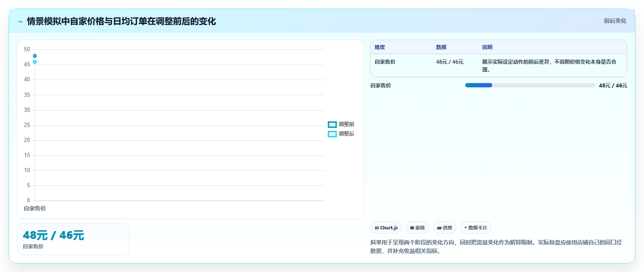Click the 表格 chip icon
The height and width of the screenshot is (272, 644).
(412, 228)
